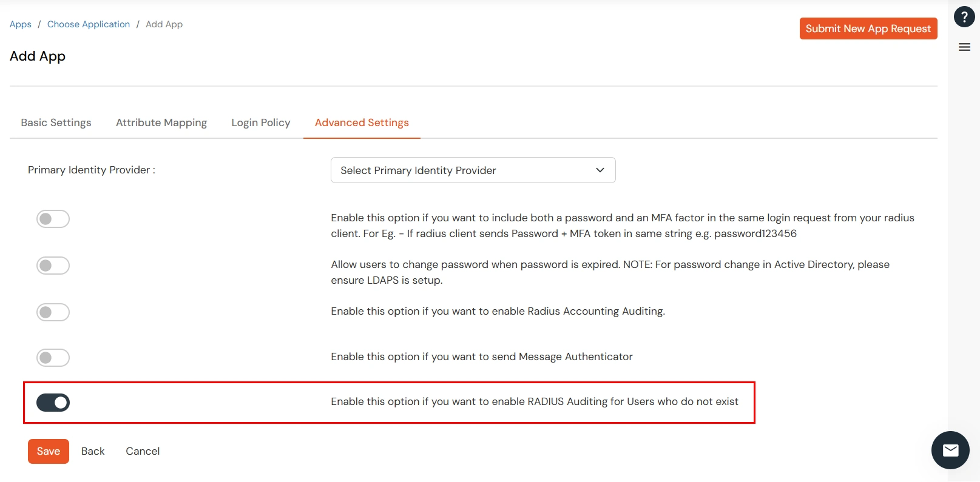Open the chat support envelope icon
980x482 pixels.
(950, 450)
